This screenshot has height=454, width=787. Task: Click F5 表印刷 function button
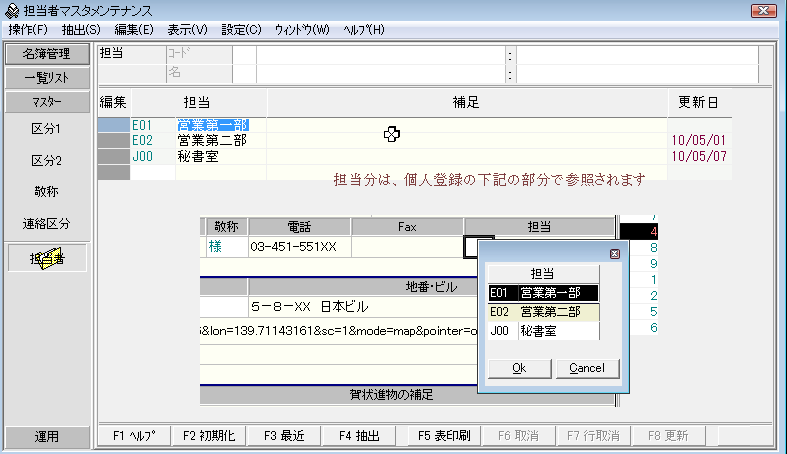[x=444, y=436]
